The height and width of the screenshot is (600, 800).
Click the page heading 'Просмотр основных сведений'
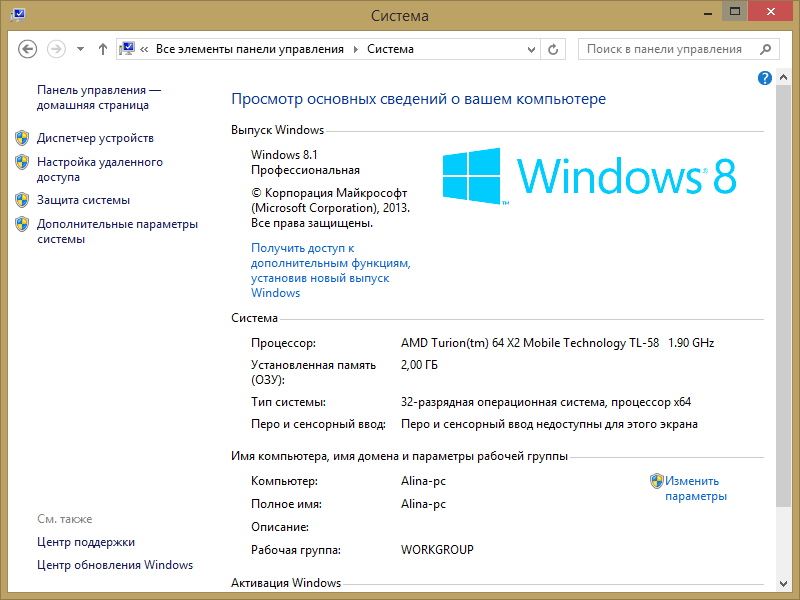click(418, 99)
